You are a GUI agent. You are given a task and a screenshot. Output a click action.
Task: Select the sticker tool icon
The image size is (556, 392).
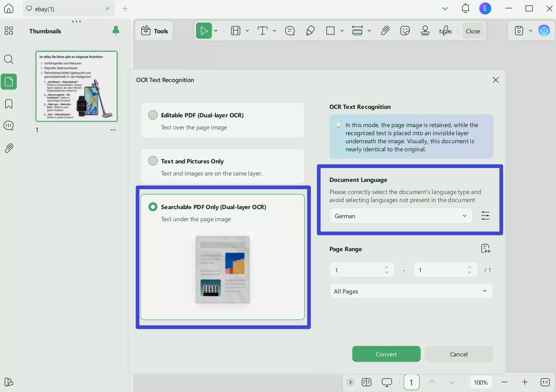(x=405, y=31)
